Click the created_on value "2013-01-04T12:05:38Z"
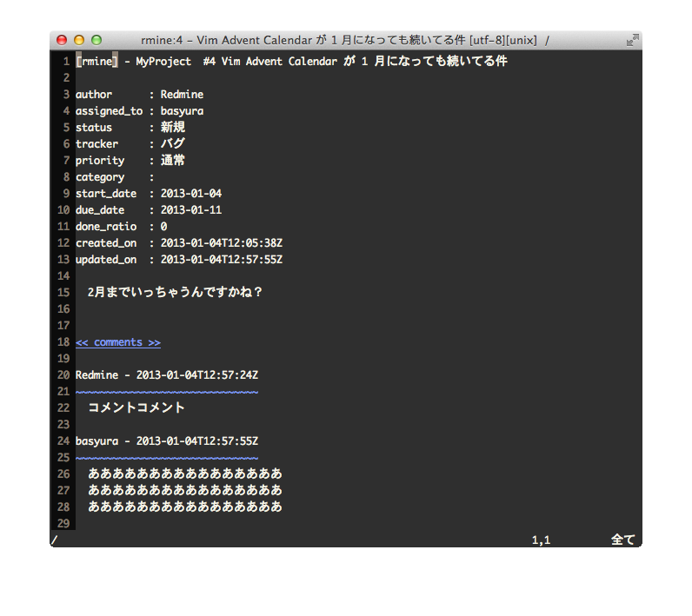 pyautogui.click(x=222, y=243)
